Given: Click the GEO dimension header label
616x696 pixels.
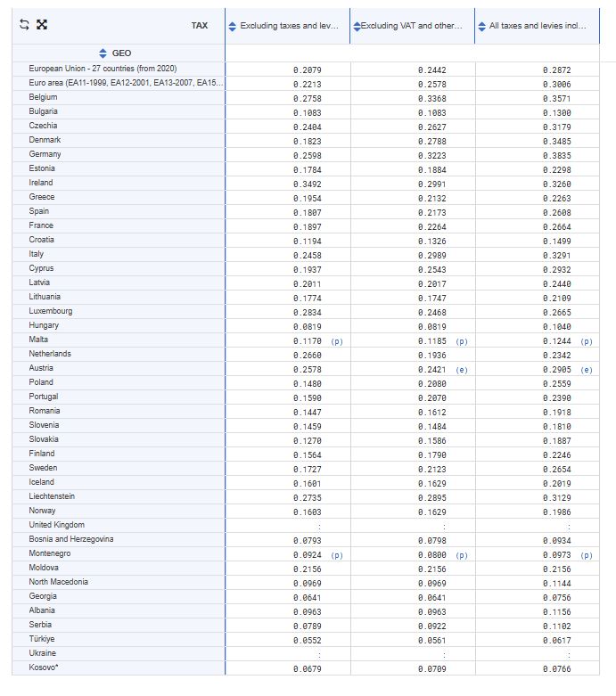Looking at the screenshot, I should pos(120,53).
